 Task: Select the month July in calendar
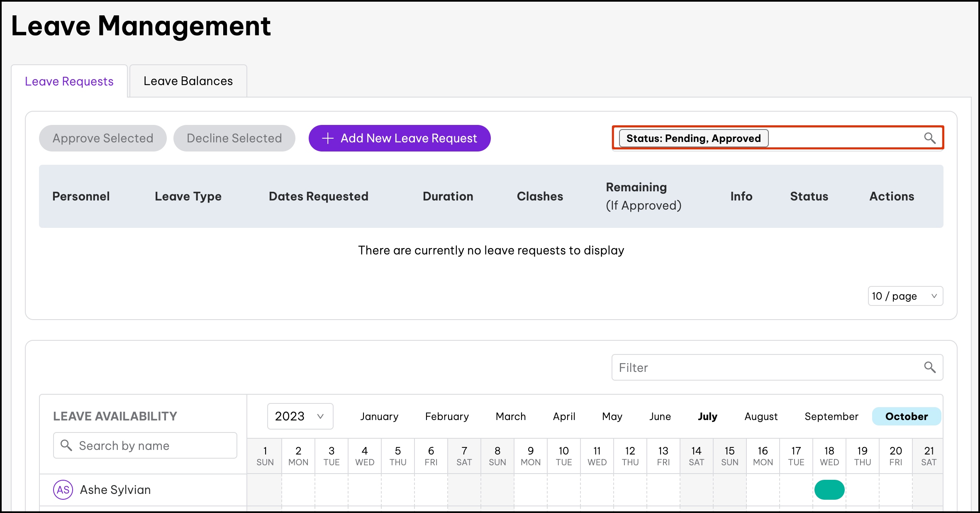pos(707,416)
